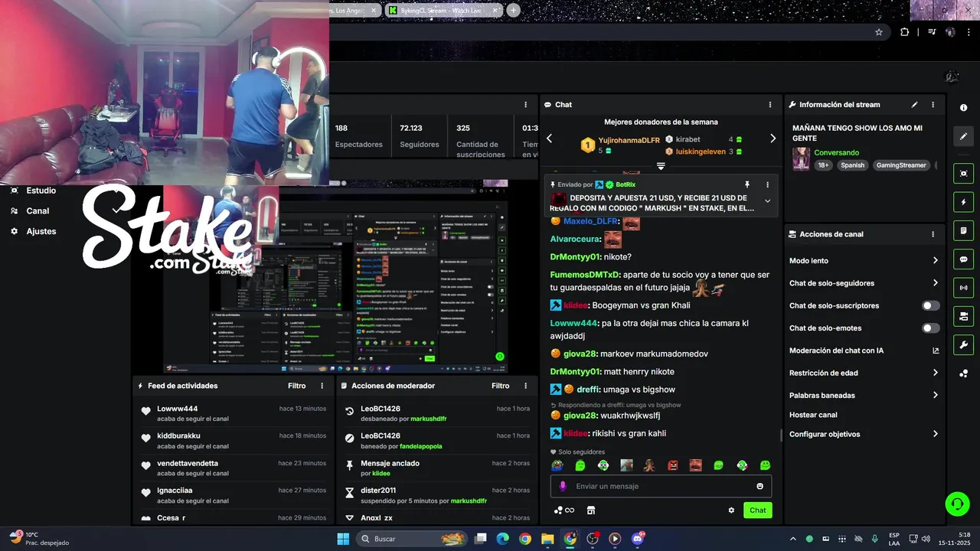980x551 pixels.
Task: Open Filtro in Feed de actividades
Action: [x=296, y=386]
